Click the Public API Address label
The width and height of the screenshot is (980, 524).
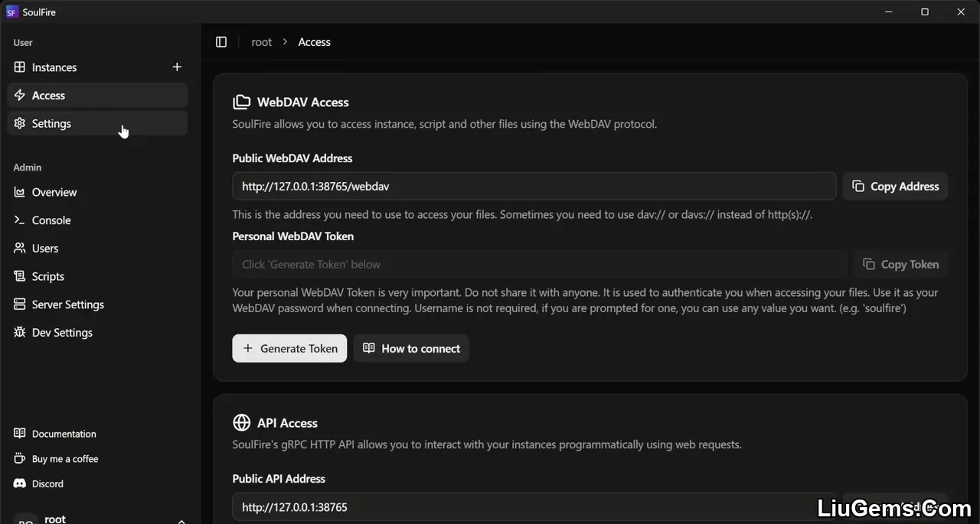(x=279, y=479)
